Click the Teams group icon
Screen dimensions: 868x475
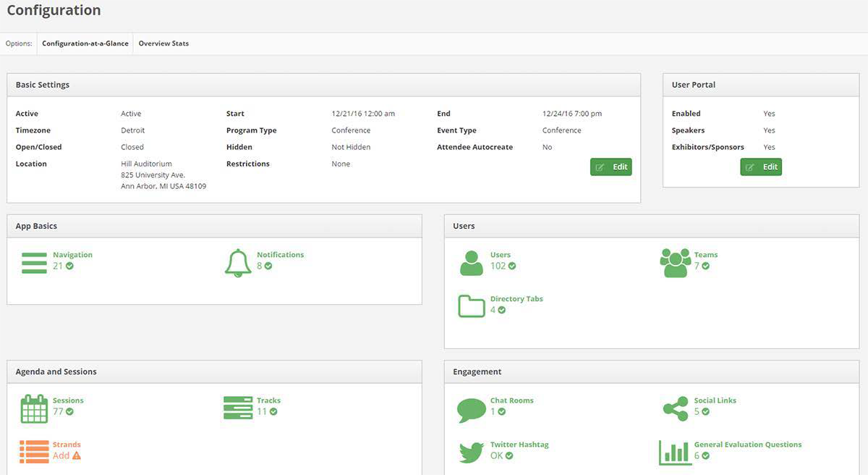675,263
